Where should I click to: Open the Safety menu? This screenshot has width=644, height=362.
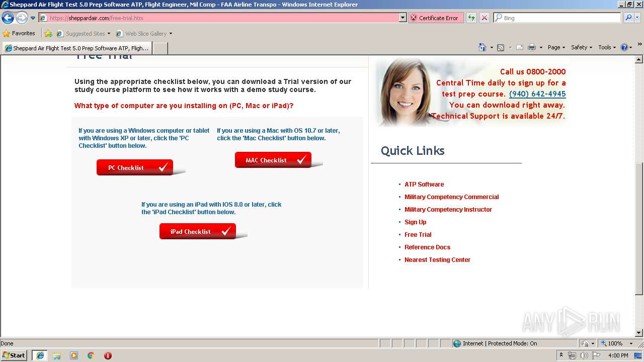(x=581, y=47)
